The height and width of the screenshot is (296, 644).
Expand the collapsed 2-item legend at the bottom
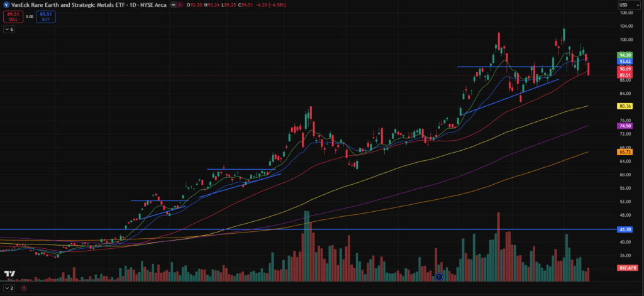[x=9, y=288]
